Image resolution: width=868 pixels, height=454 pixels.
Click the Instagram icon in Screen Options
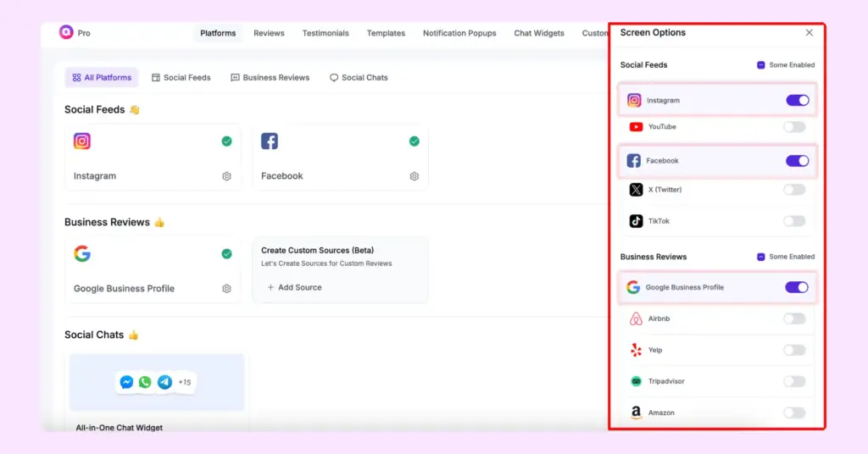(x=634, y=100)
